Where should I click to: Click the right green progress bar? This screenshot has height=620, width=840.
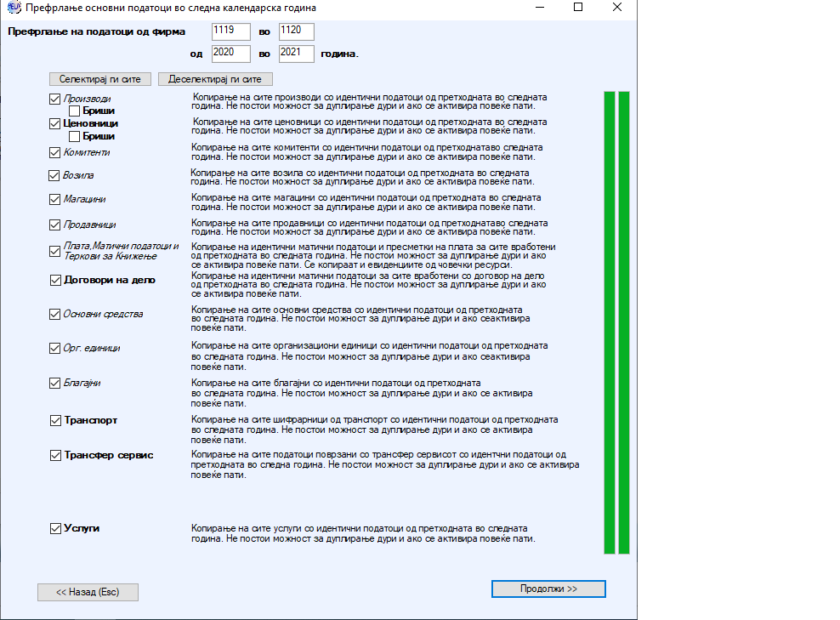point(624,322)
